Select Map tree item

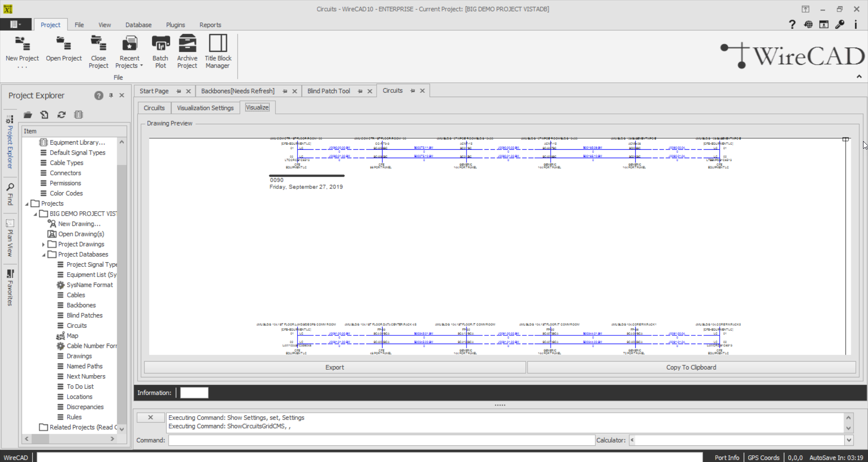click(67, 336)
